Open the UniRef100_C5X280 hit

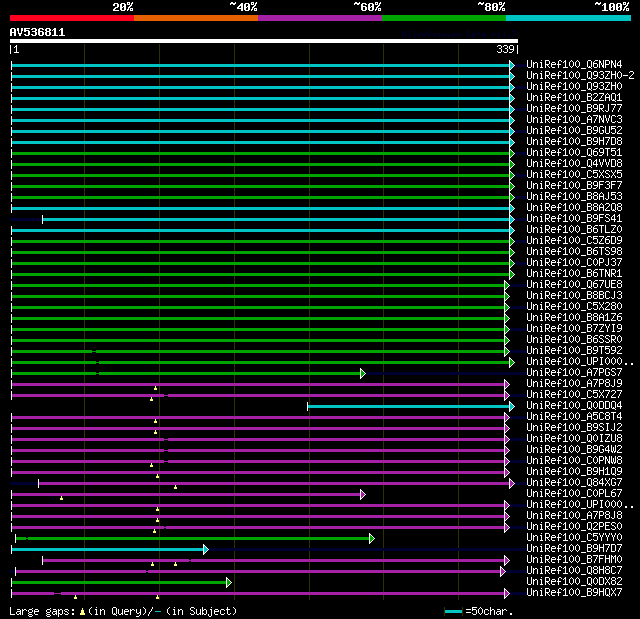(574, 307)
